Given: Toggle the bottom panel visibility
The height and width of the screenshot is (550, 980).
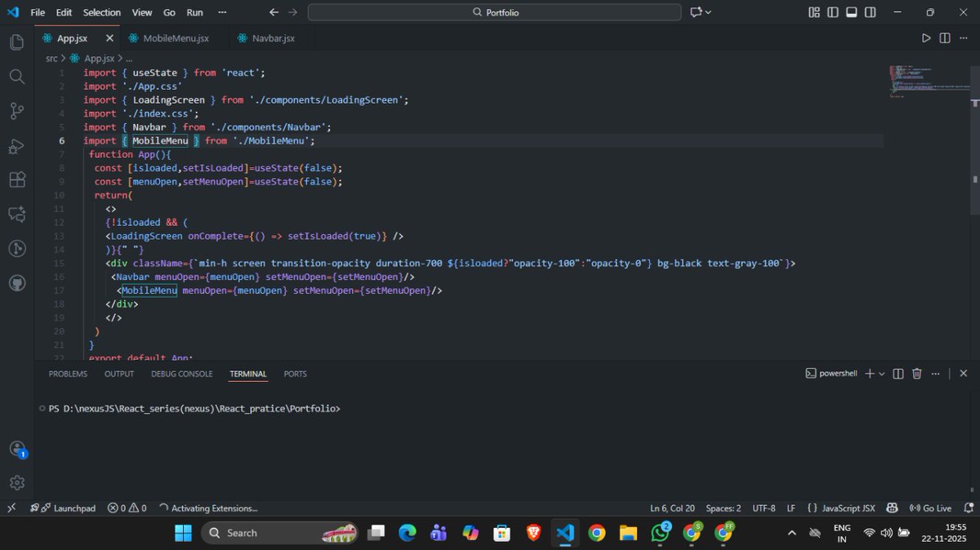Looking at the screenshot, I should click(x=852, y=12).
